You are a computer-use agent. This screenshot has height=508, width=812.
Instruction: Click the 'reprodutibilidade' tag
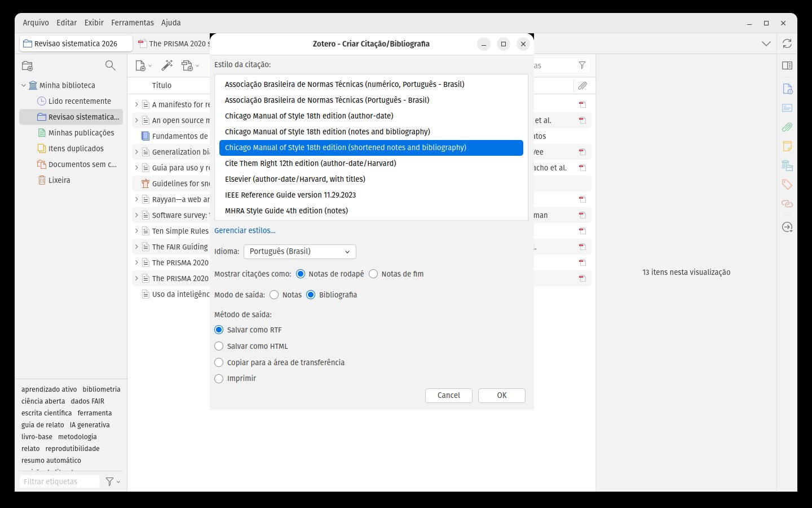73,449
